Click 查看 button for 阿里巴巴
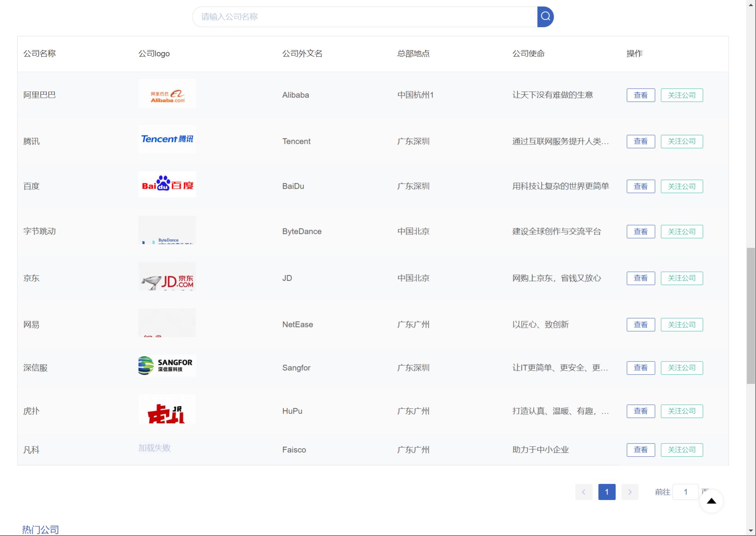 pyautogui.click(x=640, y=95)
